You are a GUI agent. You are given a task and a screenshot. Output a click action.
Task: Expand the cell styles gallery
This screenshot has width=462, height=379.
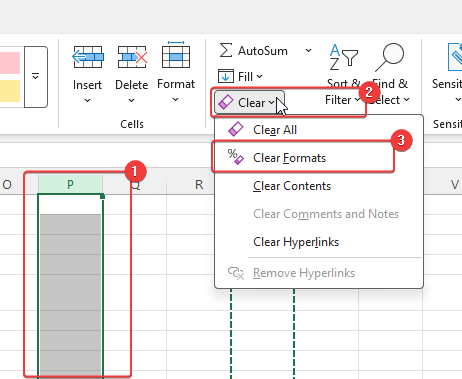pyautogui.click(x=36, y=77)
